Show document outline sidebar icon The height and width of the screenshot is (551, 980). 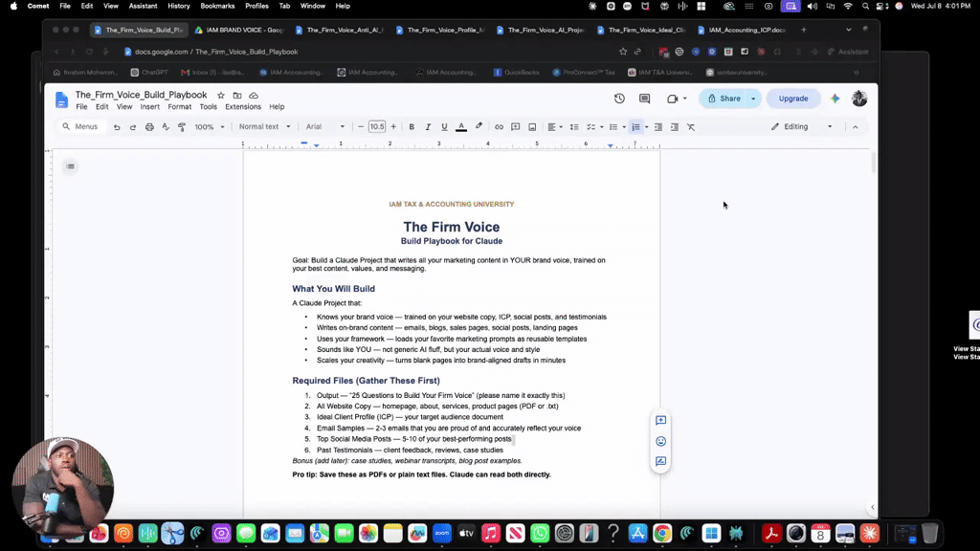pyautogui.click(x=71, y=166)
